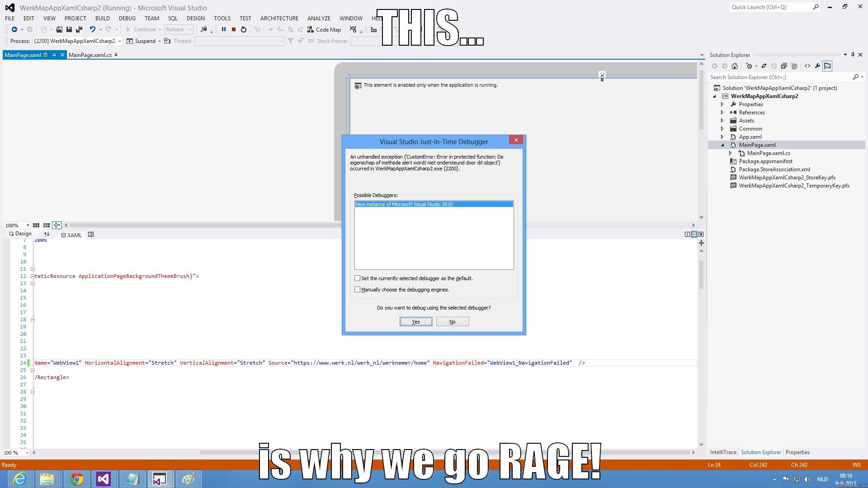
Task: Switch to vertical split view
Action: [687, 234]
